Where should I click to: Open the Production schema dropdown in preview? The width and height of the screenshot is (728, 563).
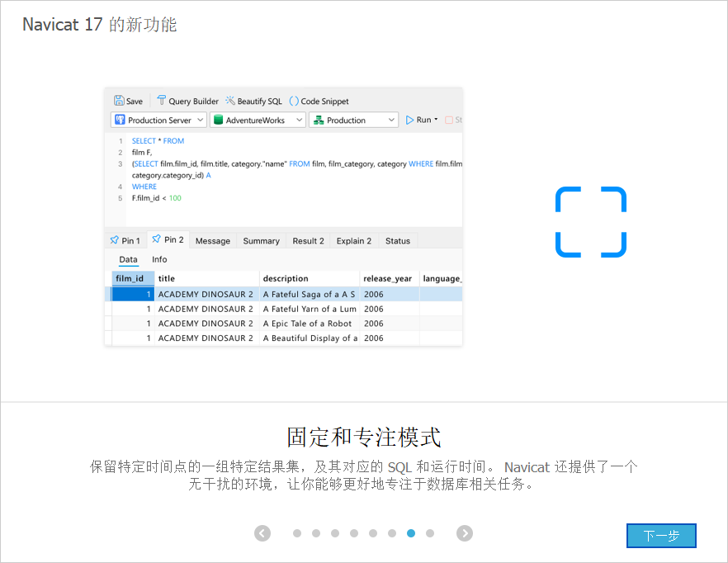(x=354, y=120)
